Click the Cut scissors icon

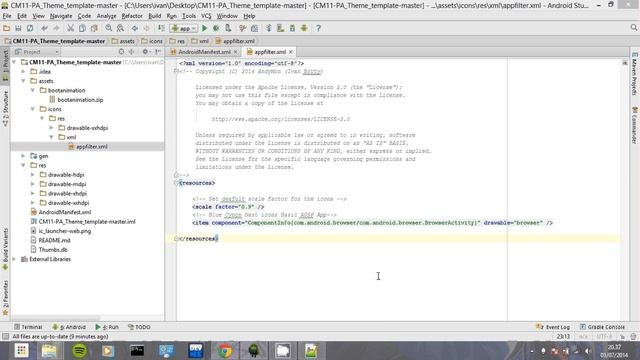click(70, 28)
